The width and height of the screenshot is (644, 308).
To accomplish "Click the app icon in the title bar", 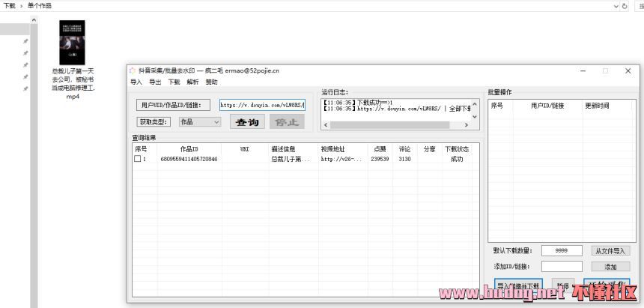I will click(x=133, y=71).
